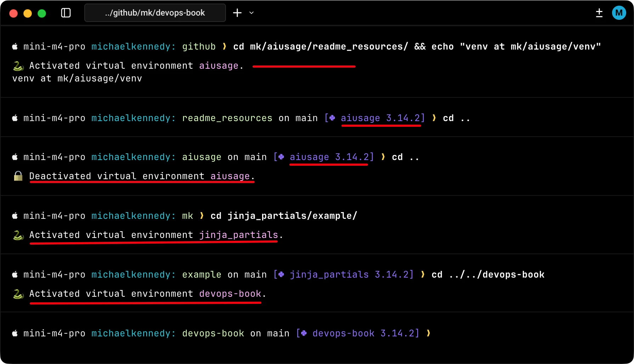Click snake icon beside jinja_partials activation
This screenshot has width=634, height=364.
pyautogui.click(x=18, y=235)
